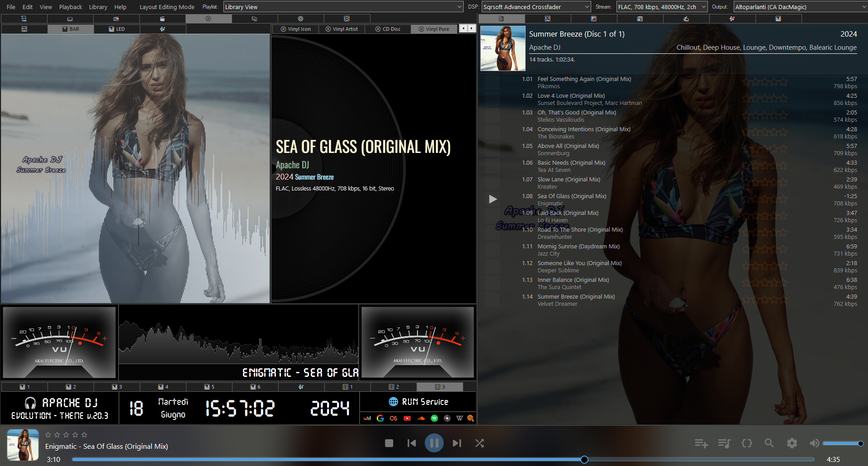The height and width of the screenshot is (466, 868).
Task: Click the curly braces console icon
Action: pyautogui.click(x=747, y=443)
